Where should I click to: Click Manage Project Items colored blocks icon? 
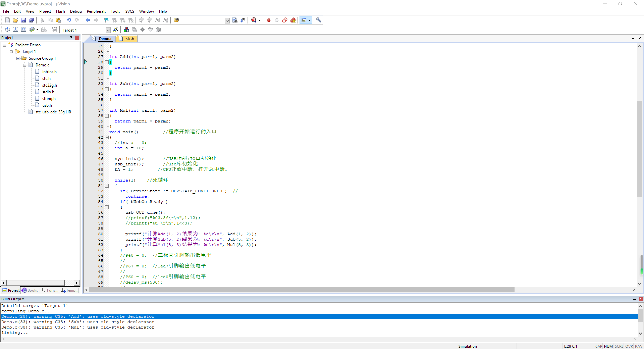[x=126, y=30]
